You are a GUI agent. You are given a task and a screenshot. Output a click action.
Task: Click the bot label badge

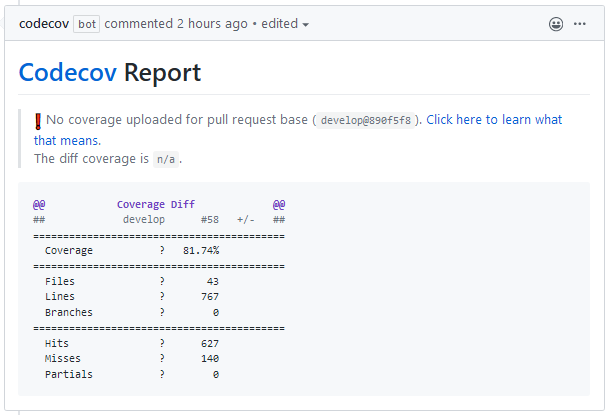87,24
